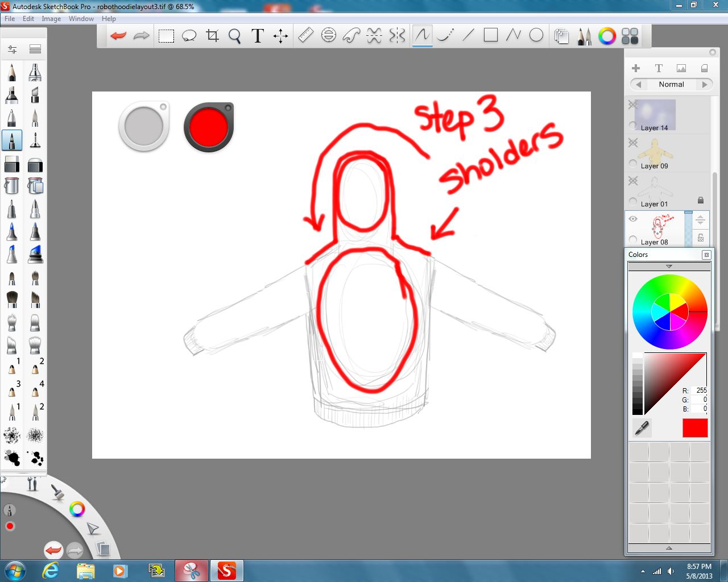Select the red color swatch

click(x=694, y=428)
